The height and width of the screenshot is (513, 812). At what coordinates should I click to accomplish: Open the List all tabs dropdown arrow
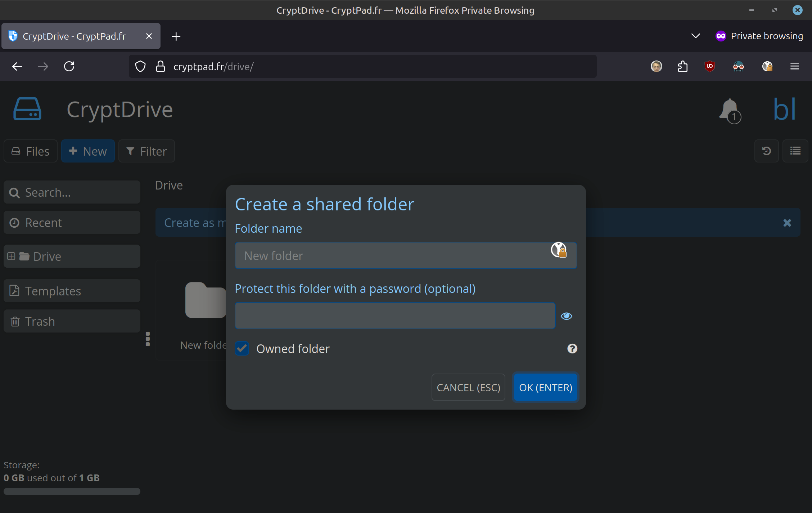695,36
